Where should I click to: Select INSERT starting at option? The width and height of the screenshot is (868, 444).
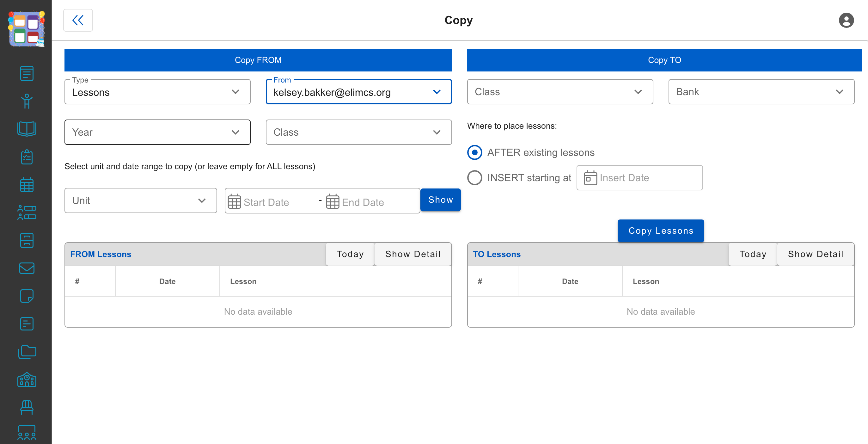pyautogui.click(x=474, y=178)
